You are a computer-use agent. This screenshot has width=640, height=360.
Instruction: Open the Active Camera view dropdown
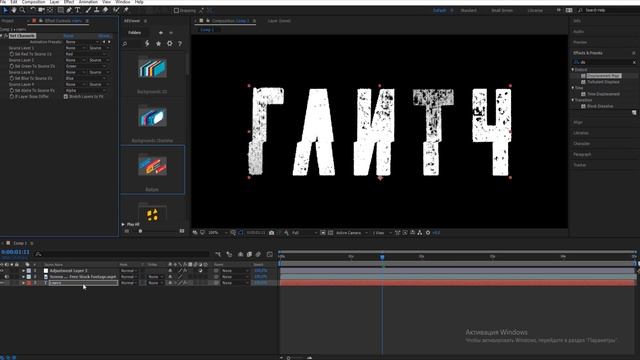coord(352,233)
